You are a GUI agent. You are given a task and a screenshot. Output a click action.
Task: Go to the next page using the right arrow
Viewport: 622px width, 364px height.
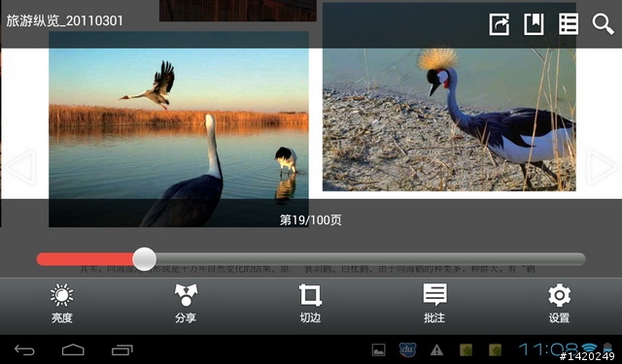(x=603, y=166)
